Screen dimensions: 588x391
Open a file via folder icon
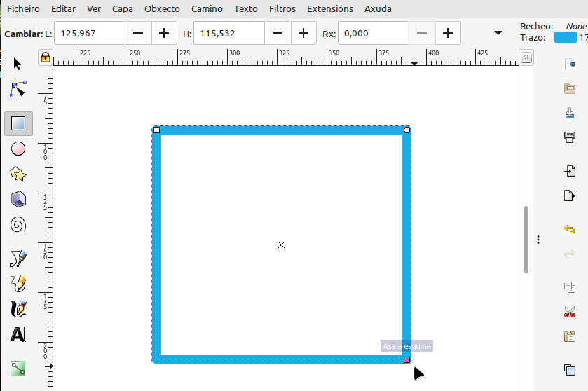coord(570,89)
